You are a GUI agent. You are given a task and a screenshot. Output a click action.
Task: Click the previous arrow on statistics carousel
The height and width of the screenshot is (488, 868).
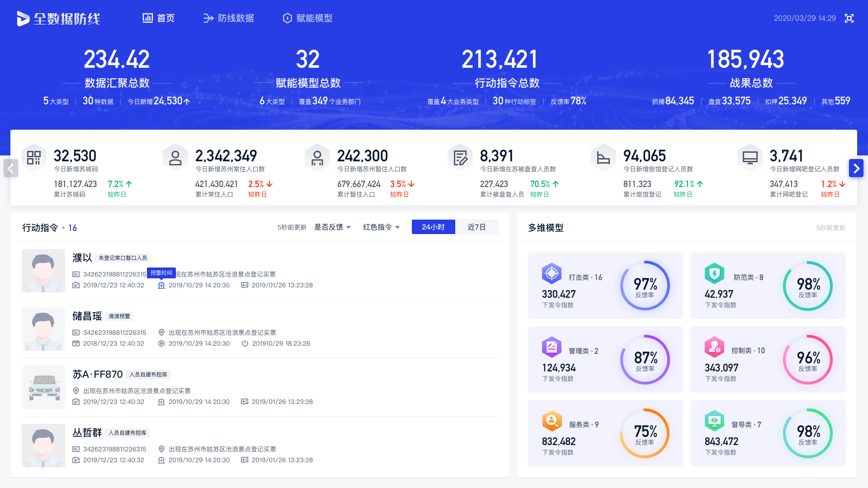pos(11,168)
